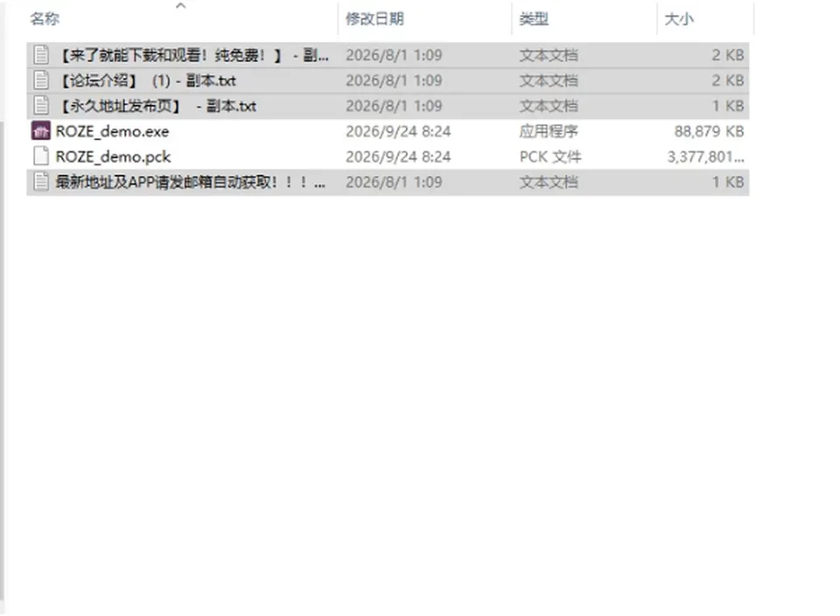Click the text icon beside 【永久地址发布页】 - 副本.txt
Image resolution: width=840 pixels, height=616 pixels.
41,106
